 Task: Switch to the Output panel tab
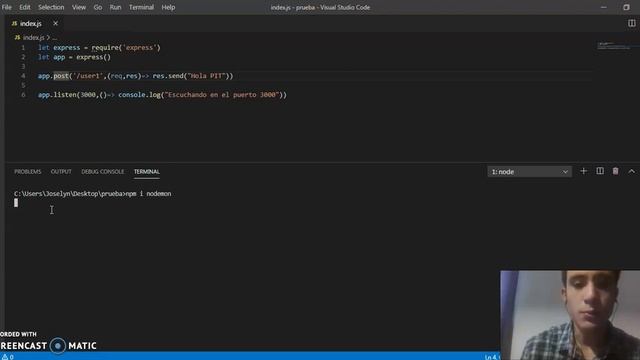click(x=61, y=171)
